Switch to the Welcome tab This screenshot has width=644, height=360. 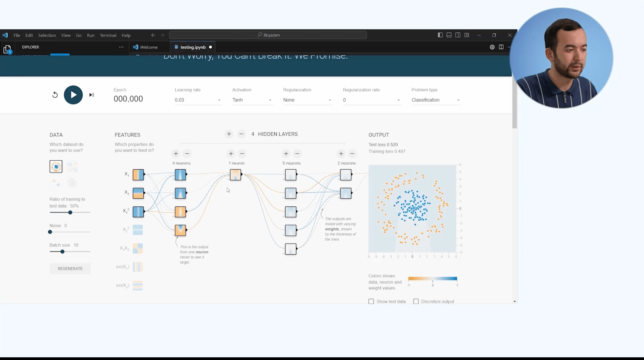point(149,47)
